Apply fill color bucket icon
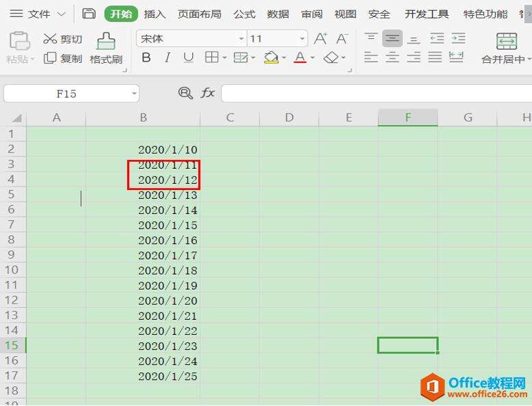The width and height of the screenshot is (532, 406). pos(271,57)
